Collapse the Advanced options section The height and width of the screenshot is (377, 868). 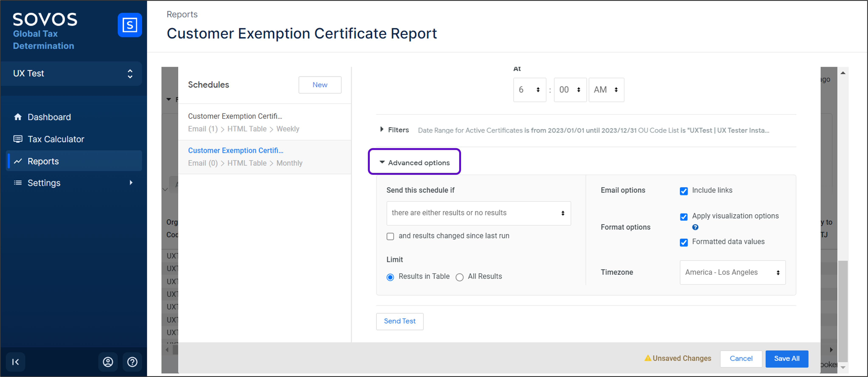point(414,162)
